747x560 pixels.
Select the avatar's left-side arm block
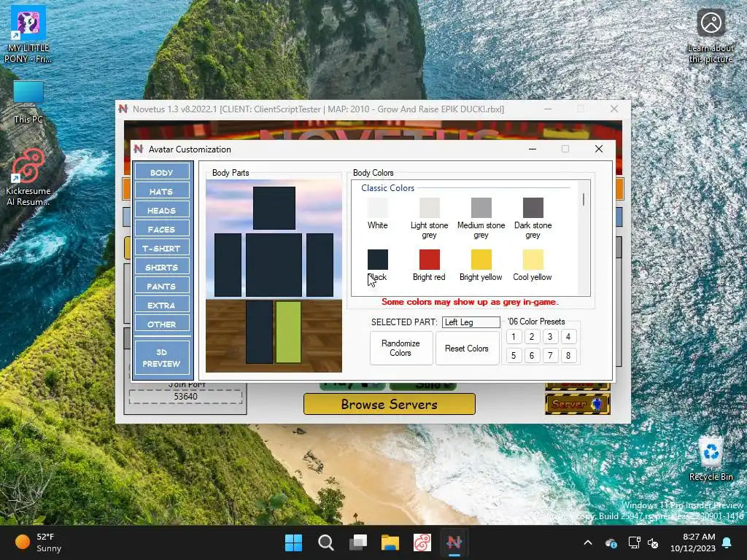tap(228, 265)
